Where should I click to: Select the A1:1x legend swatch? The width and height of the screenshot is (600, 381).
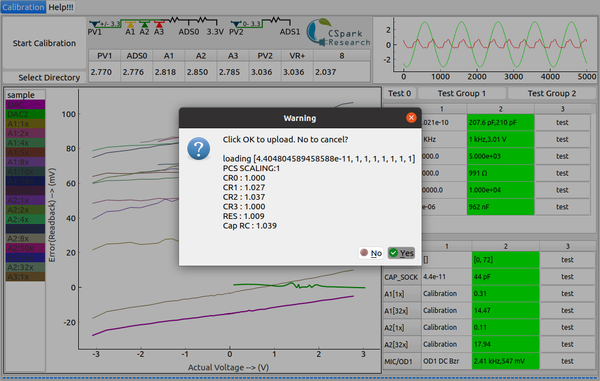[x=26, y=124]
